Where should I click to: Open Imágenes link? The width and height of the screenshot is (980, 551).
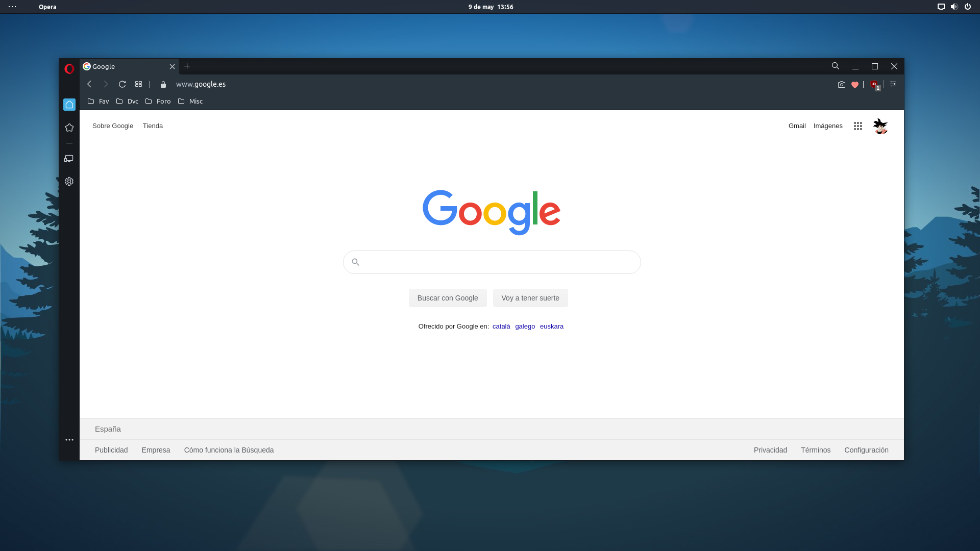click(x=828, y=126)
